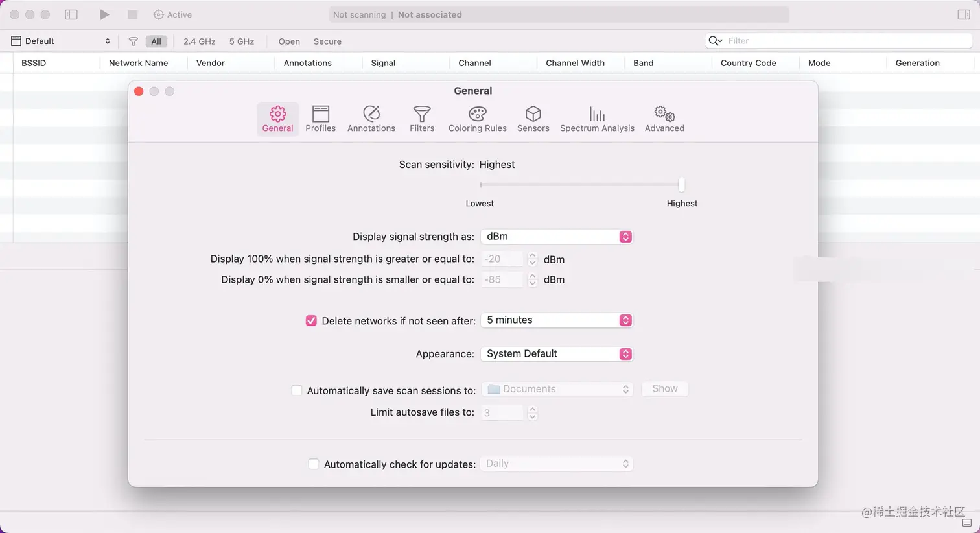Show only Secure networks
Viewport: 980px width, 533px height.
[x=327, y=41]
